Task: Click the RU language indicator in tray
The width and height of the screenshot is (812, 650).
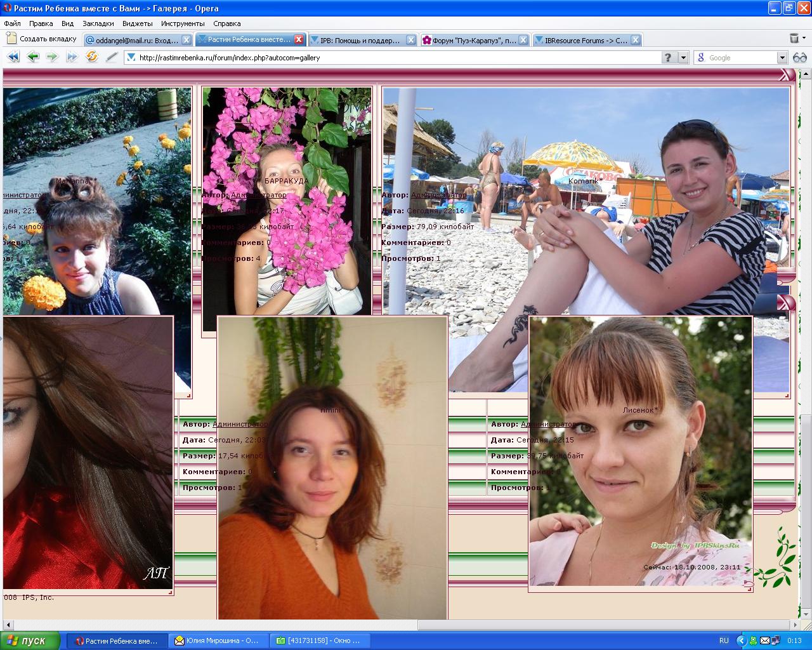Action: pyautogui.click(x=724, y=640)
